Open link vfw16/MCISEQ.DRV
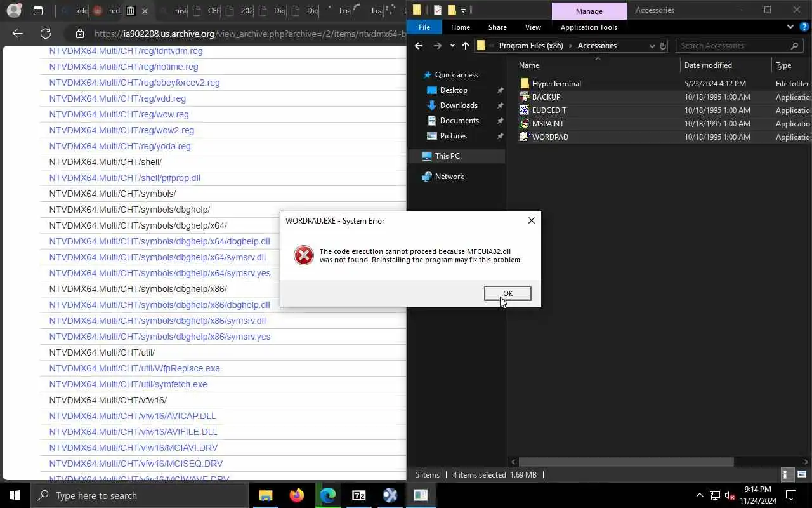The height and width of the screenshot is (508, 812). pos(136,464)
